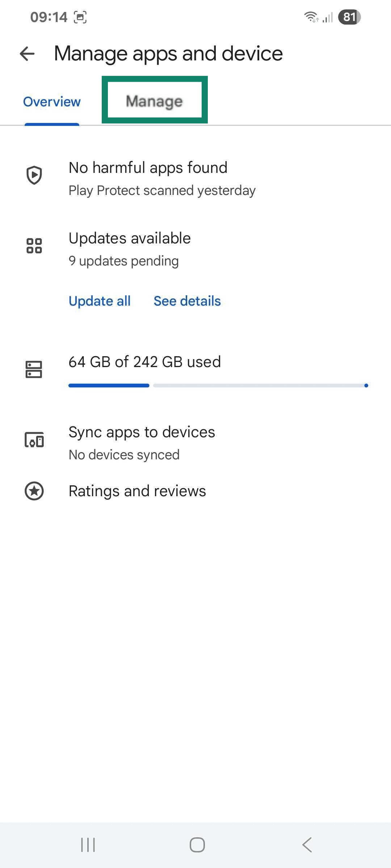Tap the storage drive icon
Viewport: 391px width, 868px height.
34,369
